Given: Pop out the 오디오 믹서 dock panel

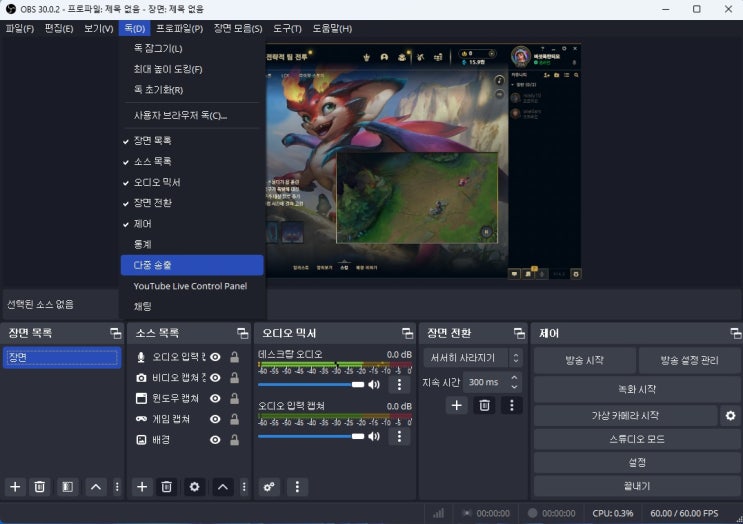Looking at the screenshot, I should (x=408, y=333).
